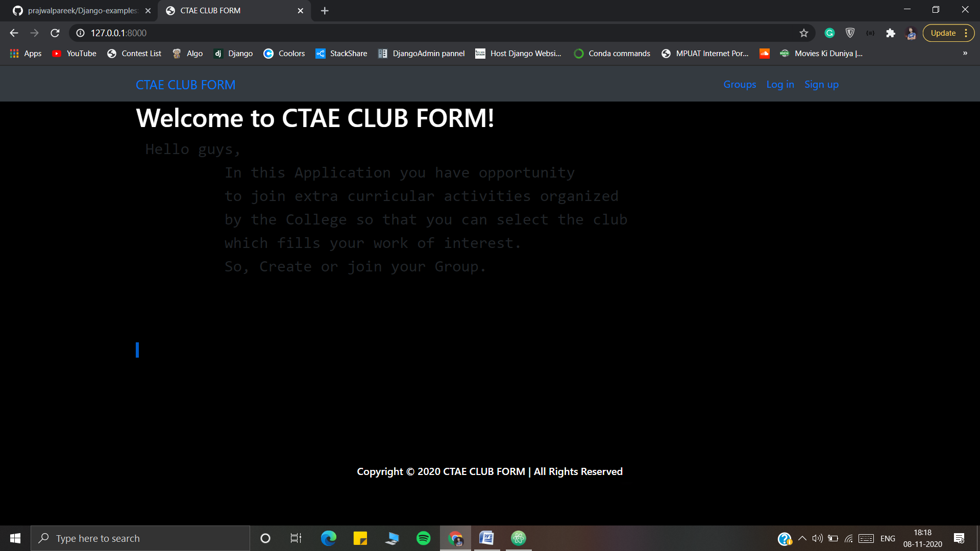Open the Groups navigation link

[x=739, y=85]
